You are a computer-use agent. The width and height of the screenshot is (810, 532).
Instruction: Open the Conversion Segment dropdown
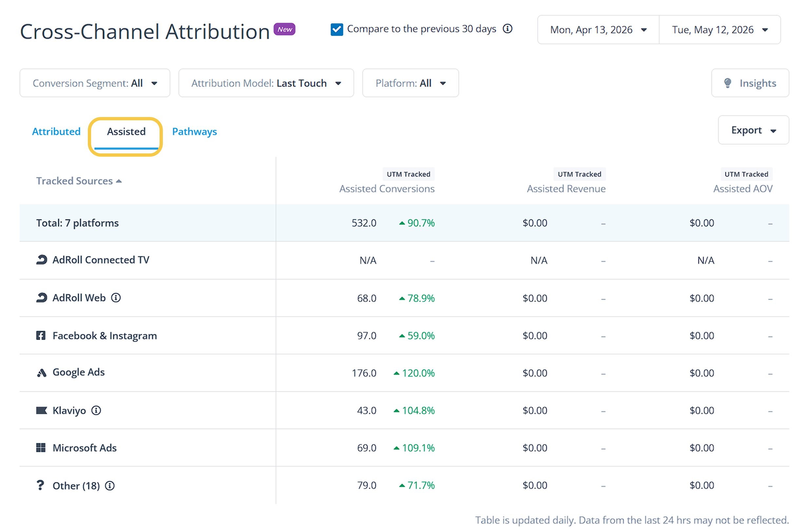tap(95, 83)
